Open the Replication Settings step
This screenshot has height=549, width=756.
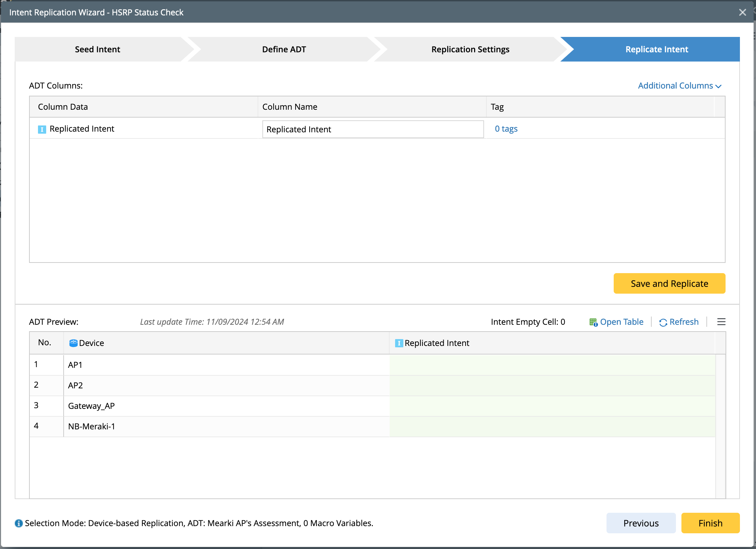click(x=470, y=49)
